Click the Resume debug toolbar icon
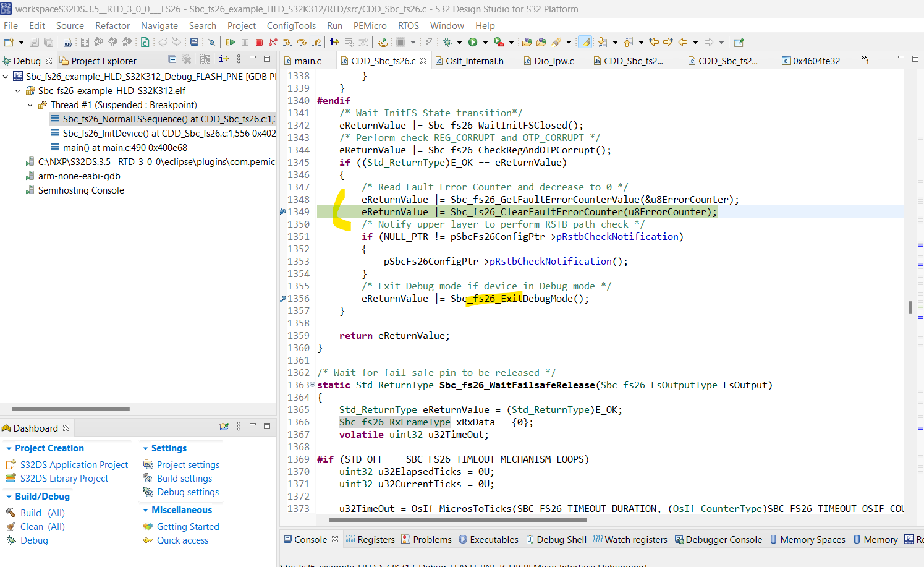The width and height of the screenshot is (924, 567). [231, 42]
